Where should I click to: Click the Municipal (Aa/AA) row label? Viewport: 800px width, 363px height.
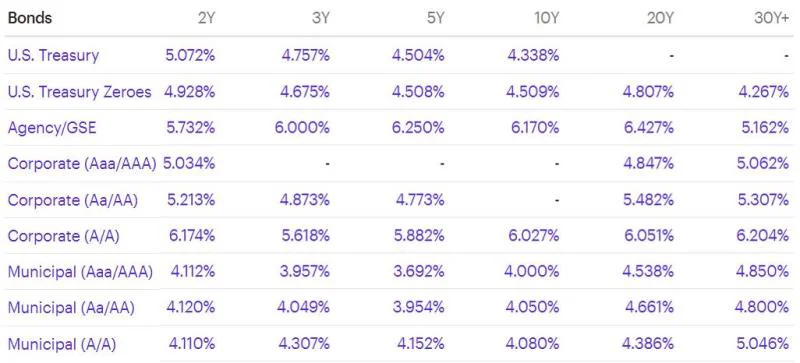pos(71,308)
